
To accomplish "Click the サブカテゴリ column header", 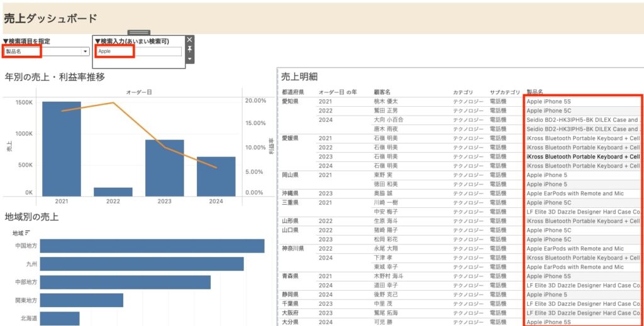I will [x=504, y=92].
